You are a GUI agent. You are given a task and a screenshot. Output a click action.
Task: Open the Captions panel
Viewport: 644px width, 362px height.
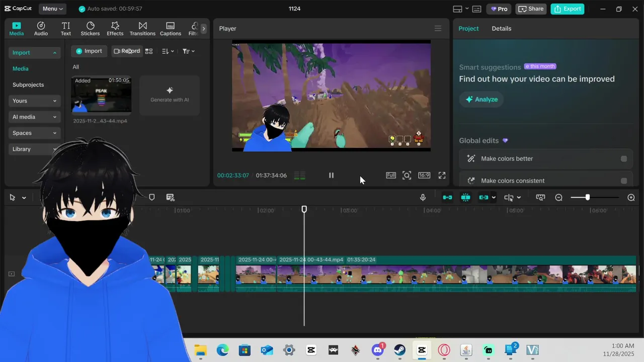tap(171, 29)
